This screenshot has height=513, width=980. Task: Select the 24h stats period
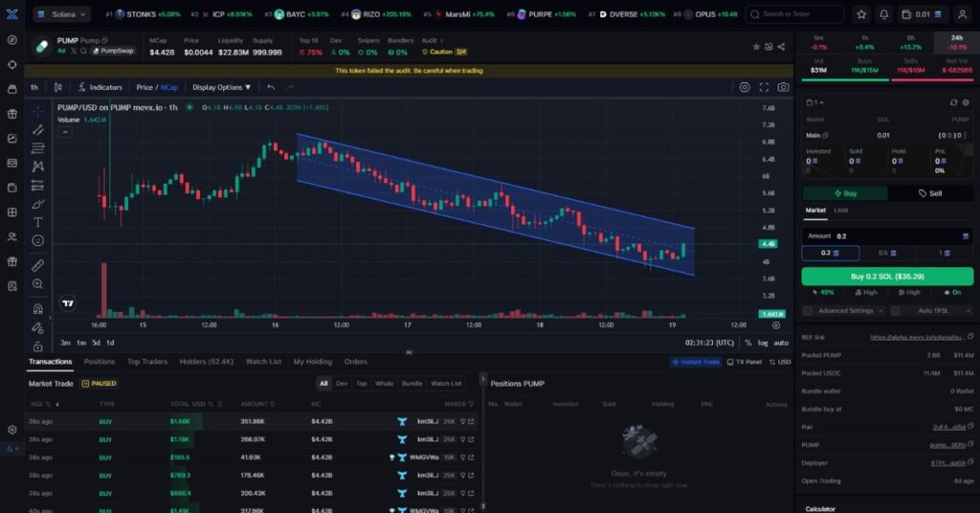coord(956,42)
